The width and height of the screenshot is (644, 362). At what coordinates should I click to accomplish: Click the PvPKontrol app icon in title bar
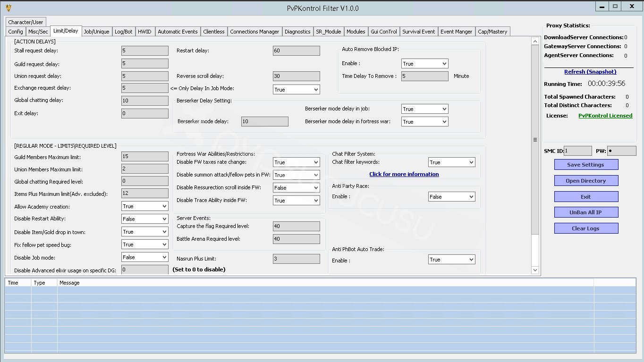tap(8, 8)
